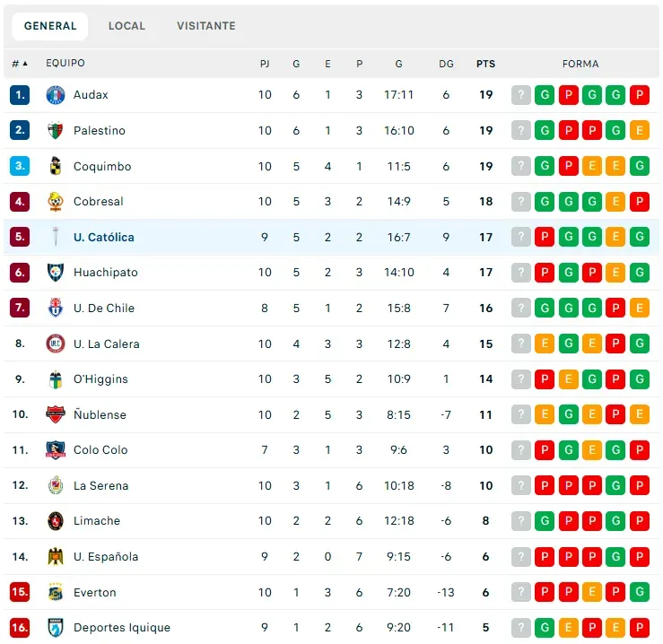The image size is (663, 644).
Task: Click the Palestino team crest icon
Action: (x=56, y=131)
